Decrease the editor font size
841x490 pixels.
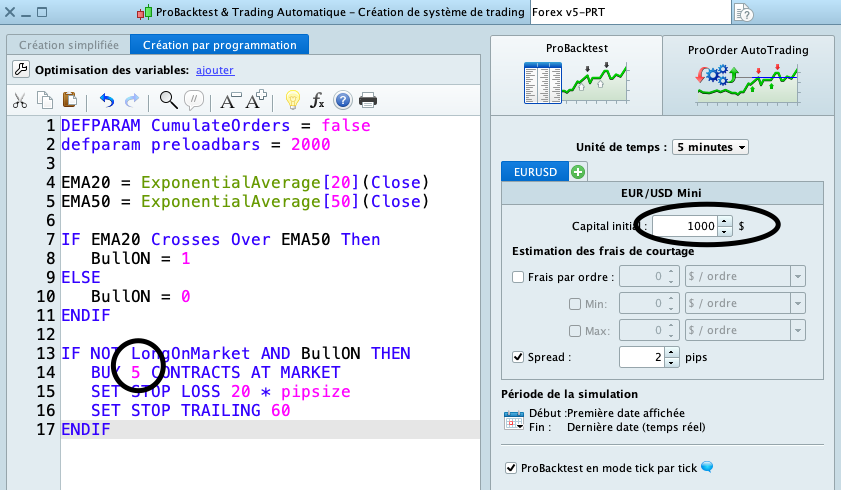[x=231, y=100]
